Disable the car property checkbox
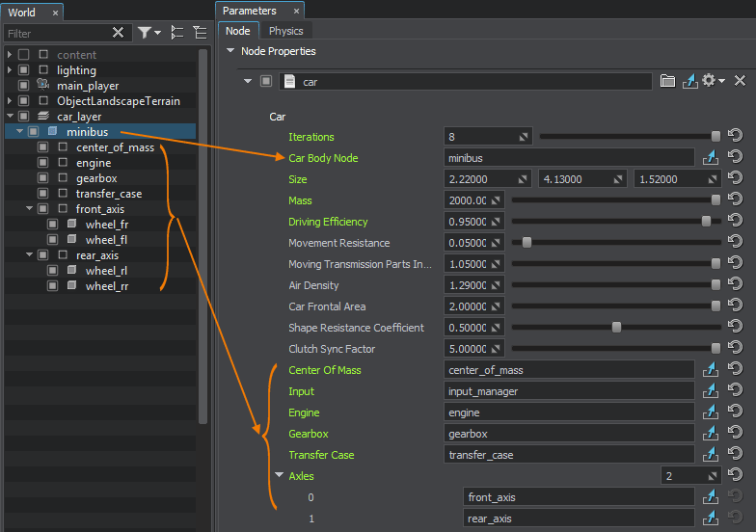The image size is (756, 532). [266, 82]
